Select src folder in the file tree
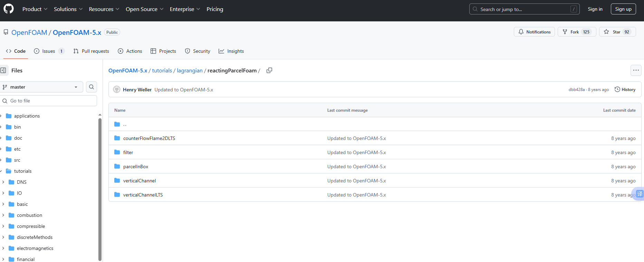Image resolution: width=644 pixels, height=262 pixels. click(17, 160)
